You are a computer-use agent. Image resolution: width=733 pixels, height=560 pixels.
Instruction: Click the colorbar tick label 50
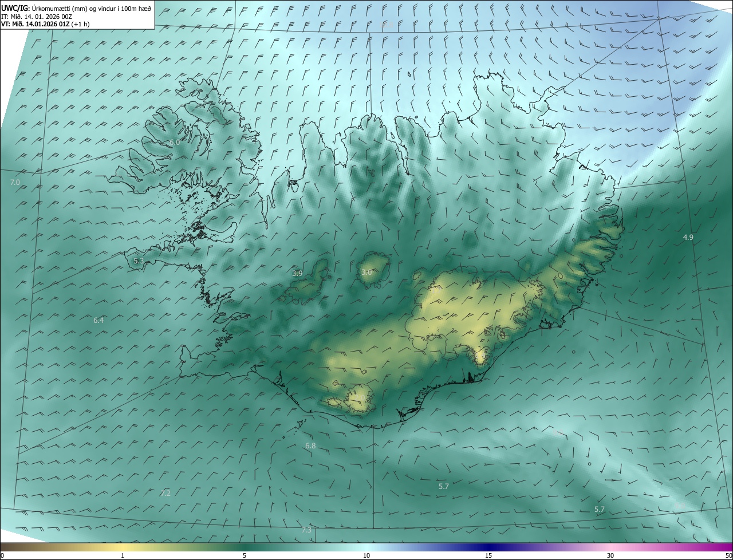(x=728, y=555)
